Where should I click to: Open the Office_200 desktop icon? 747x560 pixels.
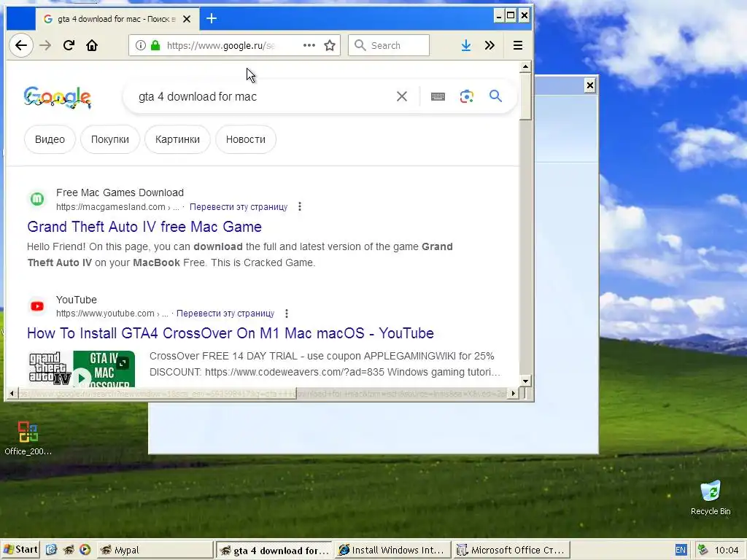click(x=28, y=438)
